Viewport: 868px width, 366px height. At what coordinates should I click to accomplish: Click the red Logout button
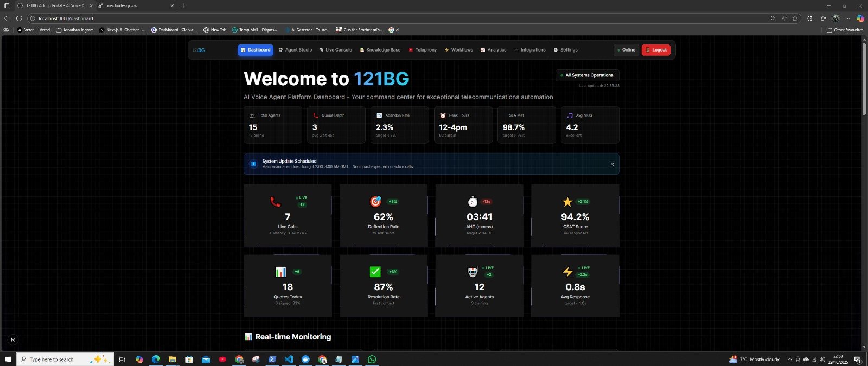(x=656, y=50)
